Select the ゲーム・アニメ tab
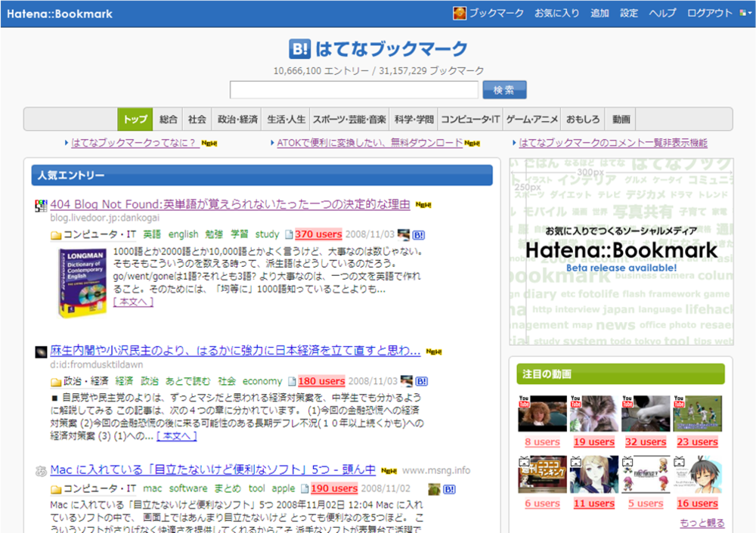The height and width of the screenshot is (533, 756). coord(531,119)
